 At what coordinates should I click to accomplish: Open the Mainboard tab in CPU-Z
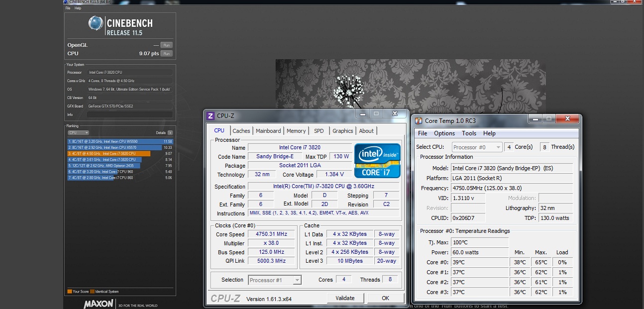point(268,131)
